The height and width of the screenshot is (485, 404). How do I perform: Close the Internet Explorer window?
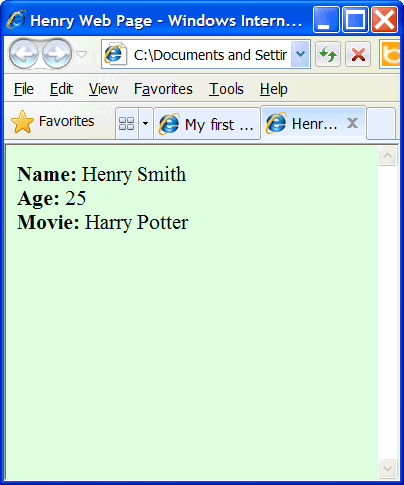coord(384,20)
